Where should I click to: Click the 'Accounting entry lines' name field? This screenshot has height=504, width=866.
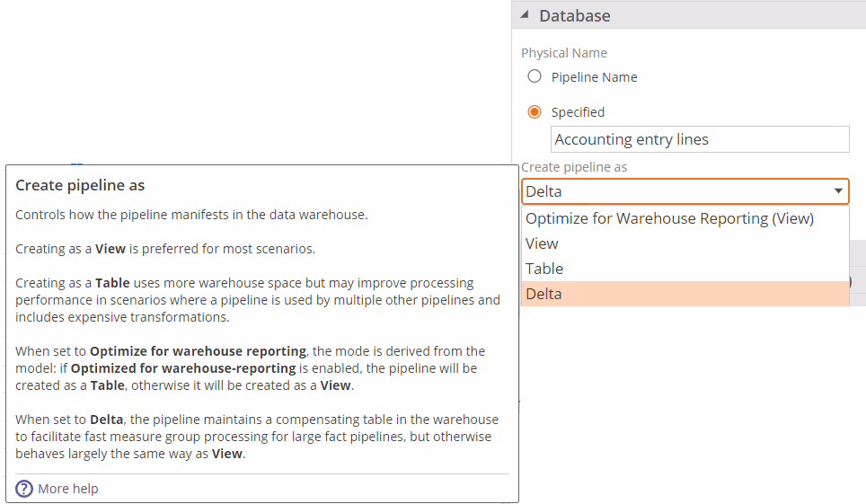pyautogui.click(x=699, y=139)
